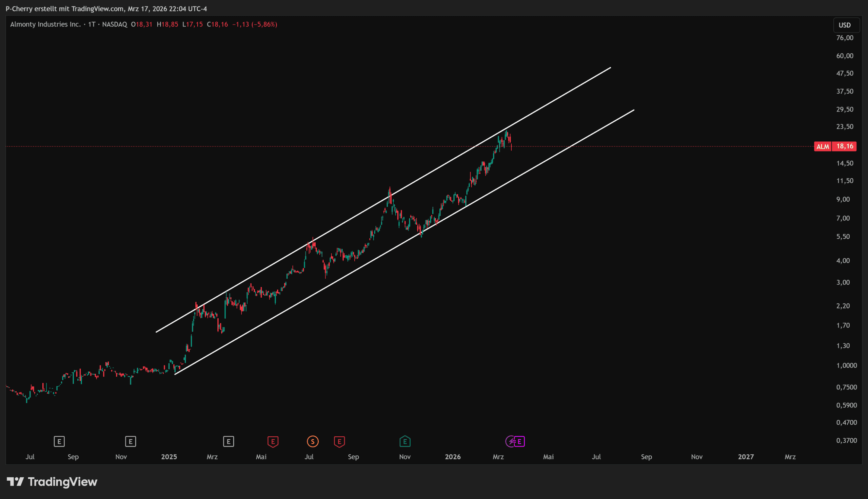Click the 76,00 price scale label
Image resolution: width=868 pixels, height=499 pixels.
(x=845, y=38)
